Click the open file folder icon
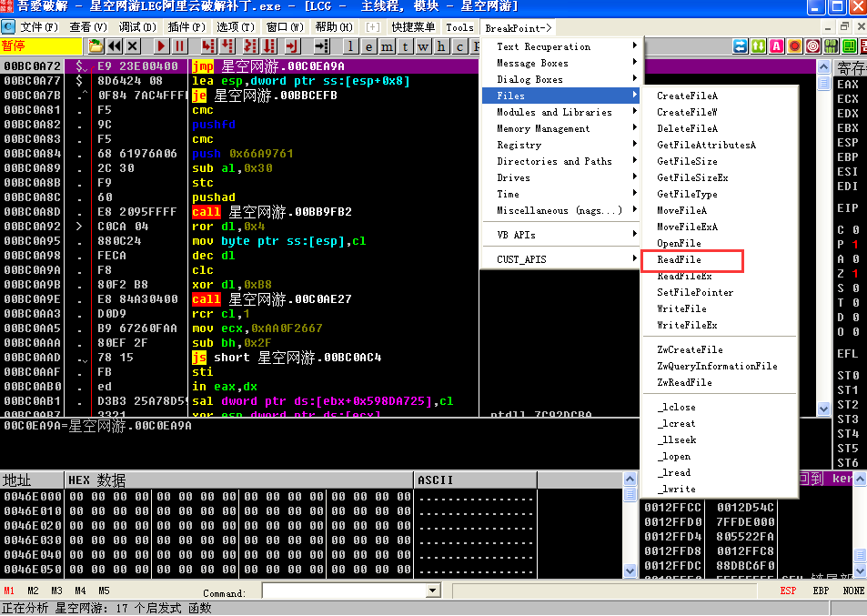Screen dimensions: 867x616 pos(96,46)
